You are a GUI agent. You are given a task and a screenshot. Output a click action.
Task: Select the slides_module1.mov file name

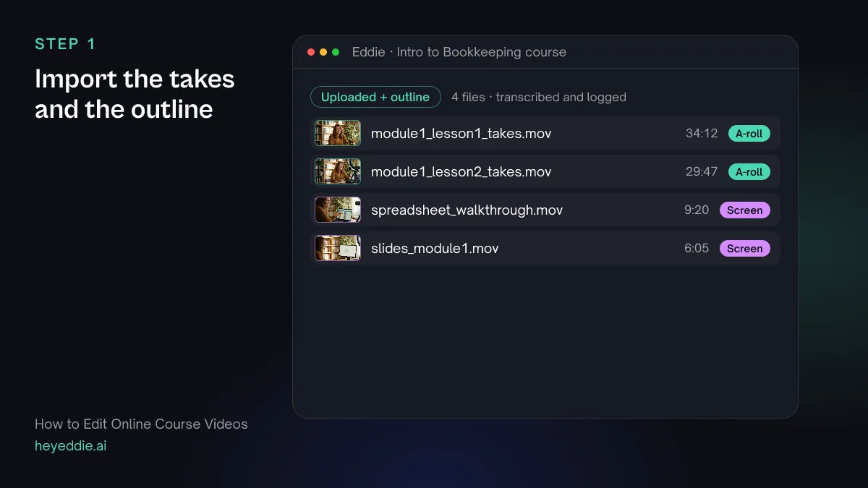pyautogui.click(x=435, y=248)
